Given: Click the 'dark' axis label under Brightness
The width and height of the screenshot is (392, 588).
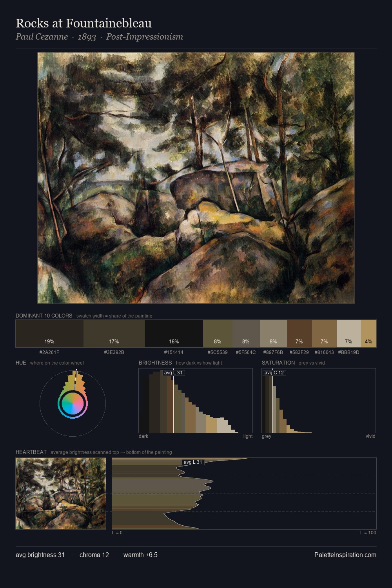Looking at the screenshot, I should pyautogui.click(x=143, y=436).
